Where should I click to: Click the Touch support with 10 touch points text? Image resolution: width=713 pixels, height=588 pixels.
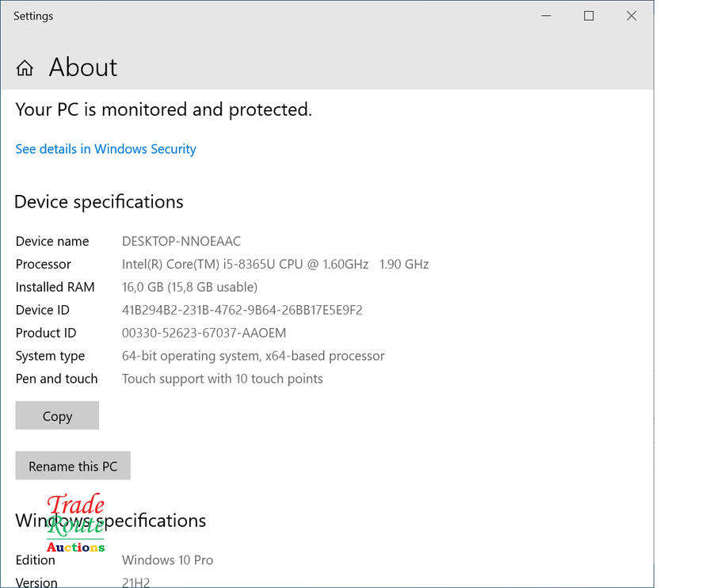pos(222,379)
